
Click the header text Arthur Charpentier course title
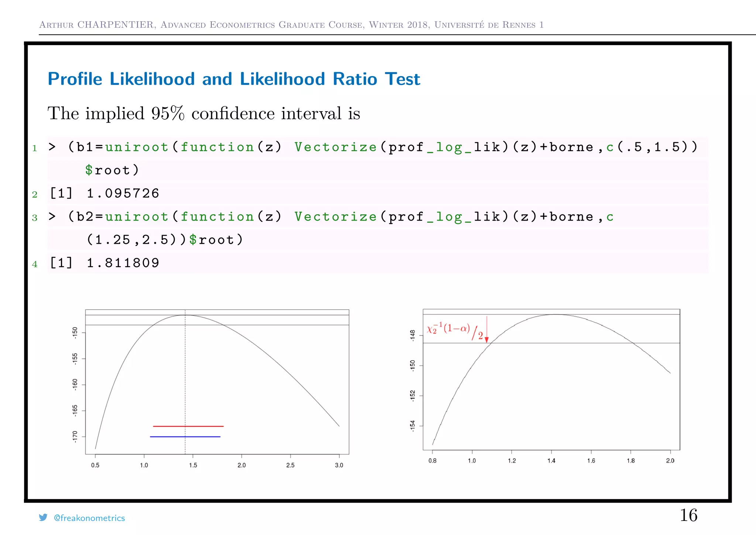pos(291,25)
